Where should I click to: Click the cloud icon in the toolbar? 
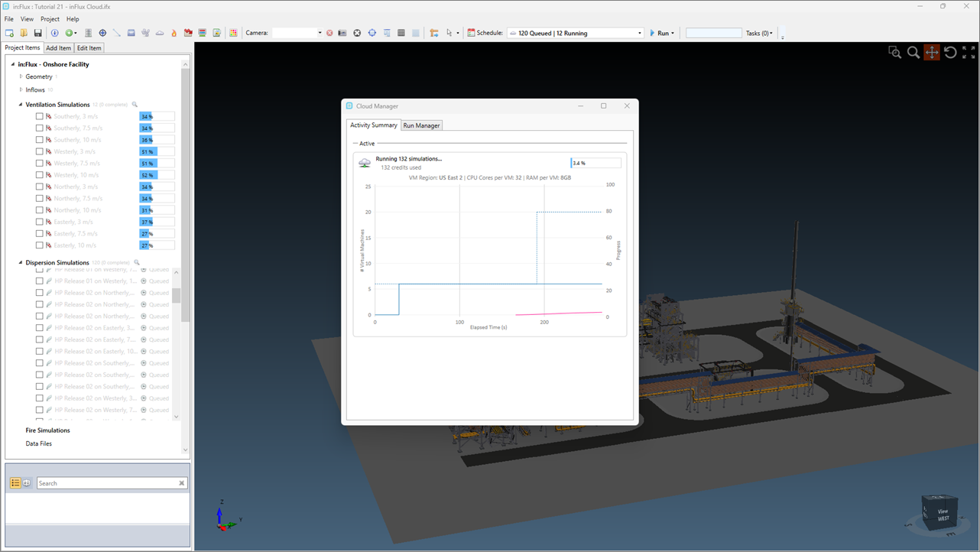coord(160,33)
